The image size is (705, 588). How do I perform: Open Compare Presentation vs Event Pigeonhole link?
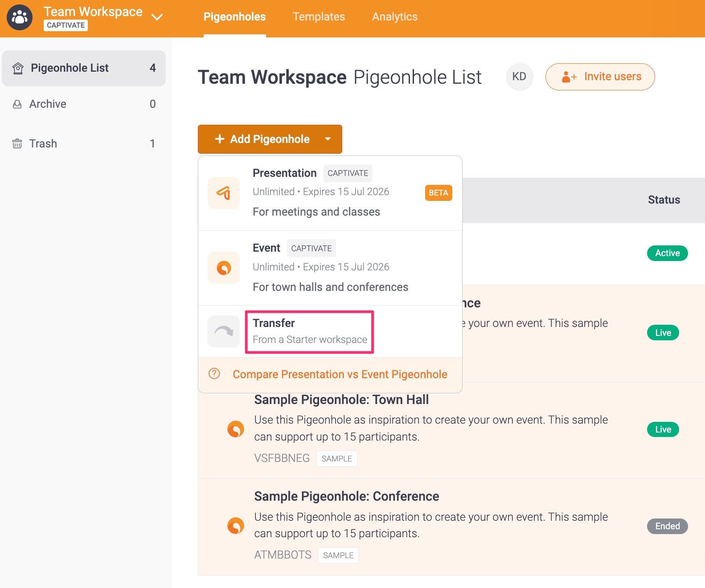click(340, 375)
